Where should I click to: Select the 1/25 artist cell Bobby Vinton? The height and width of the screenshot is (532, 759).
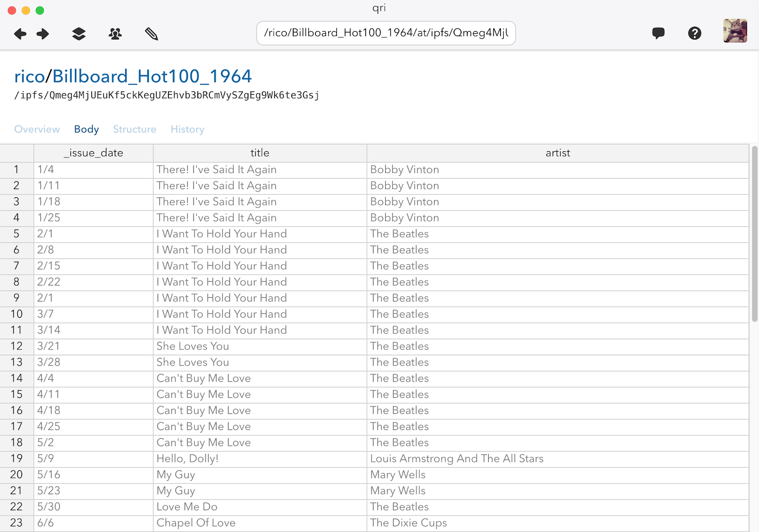[x=558, y=218]
